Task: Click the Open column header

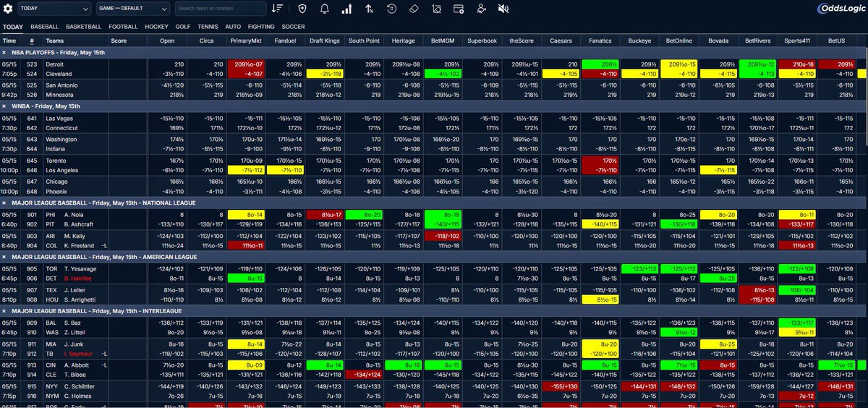Action: click(x=167, y=41)
